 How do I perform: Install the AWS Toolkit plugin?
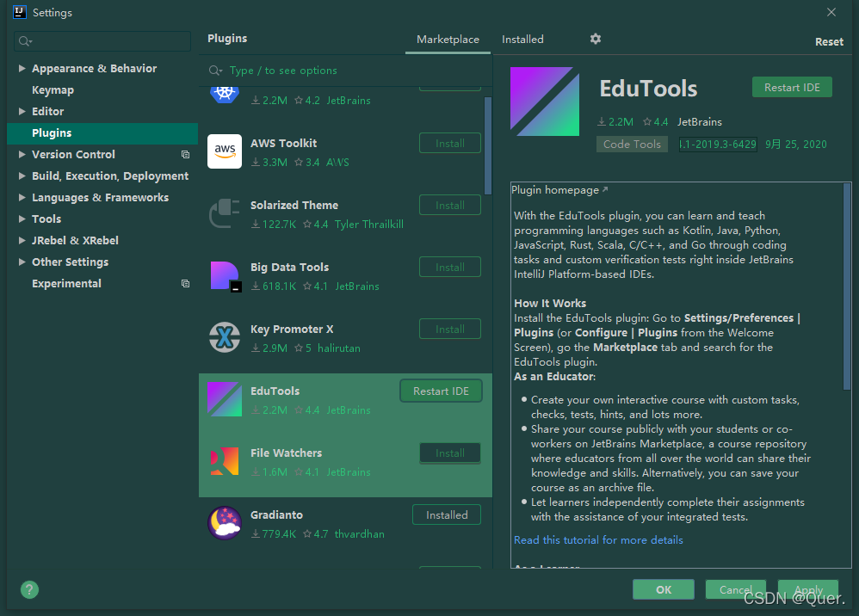pyautogui.click(x=450, y=144)
